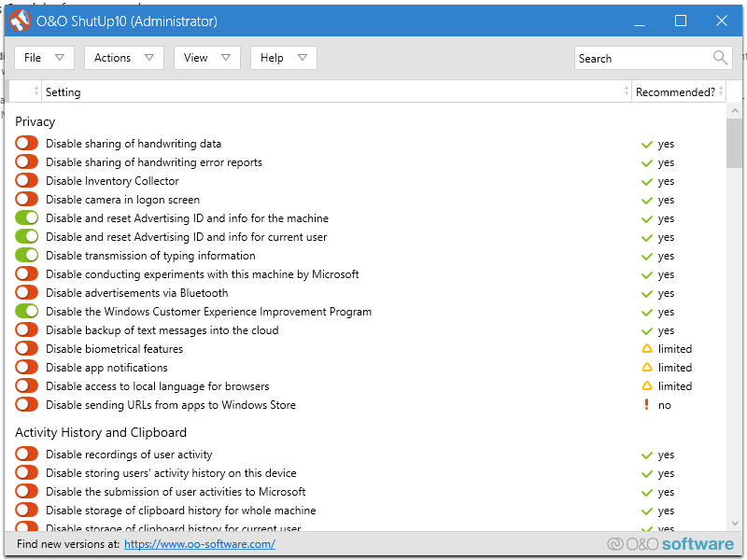
Task: Open the Help dropdown menu
Action: point(284,58)
